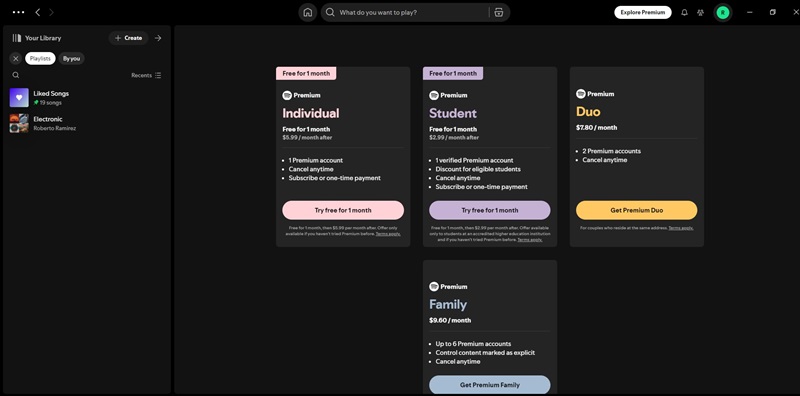Open Terms apply link under Individual plan
The width and height of the screenshot is (800, 396).
[388, 234]
